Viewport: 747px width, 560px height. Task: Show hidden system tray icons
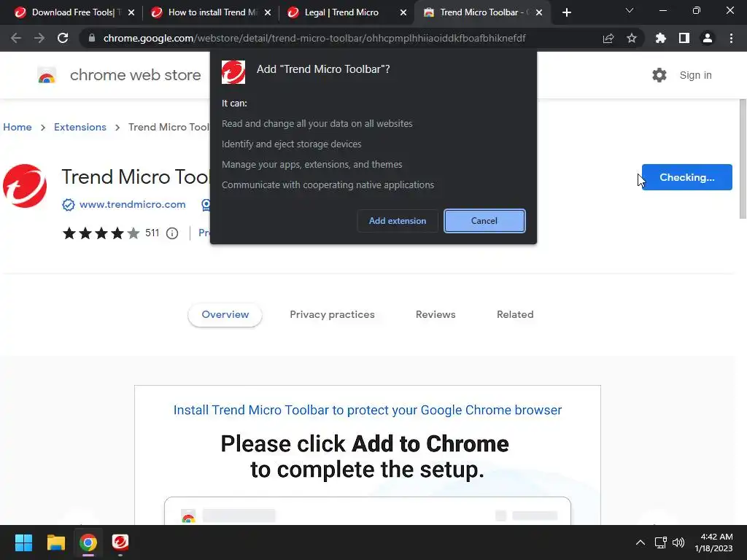(640, 542)
